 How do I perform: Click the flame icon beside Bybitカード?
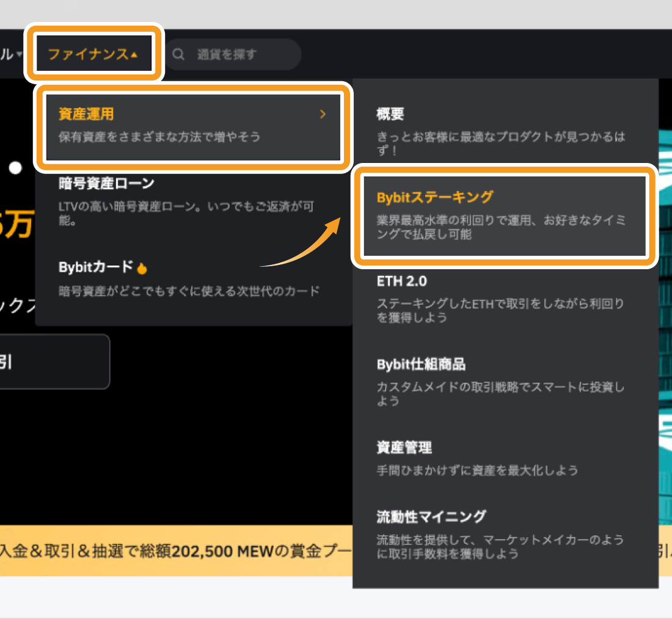click(142, 268)
